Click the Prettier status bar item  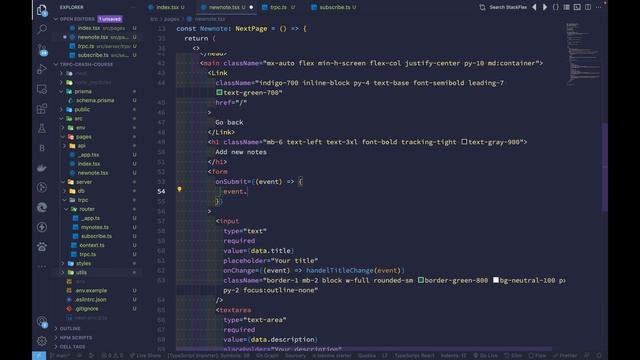click(x=565, y=356)
